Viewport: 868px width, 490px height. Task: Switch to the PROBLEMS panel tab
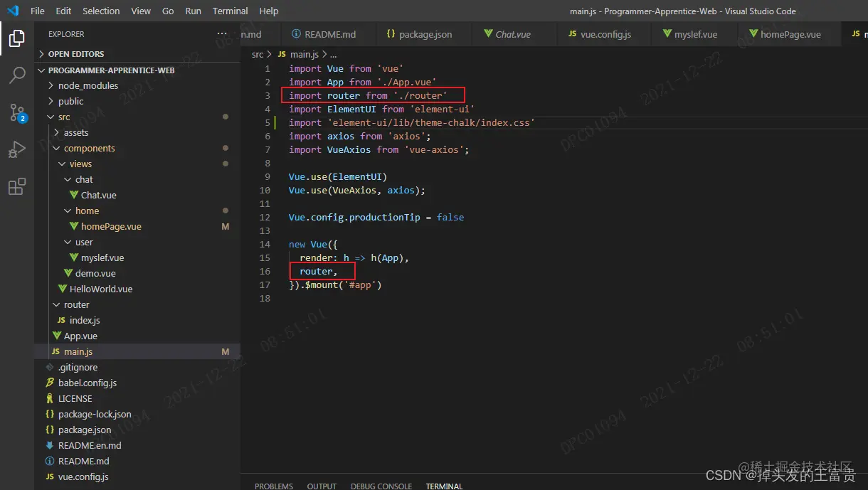274,486
